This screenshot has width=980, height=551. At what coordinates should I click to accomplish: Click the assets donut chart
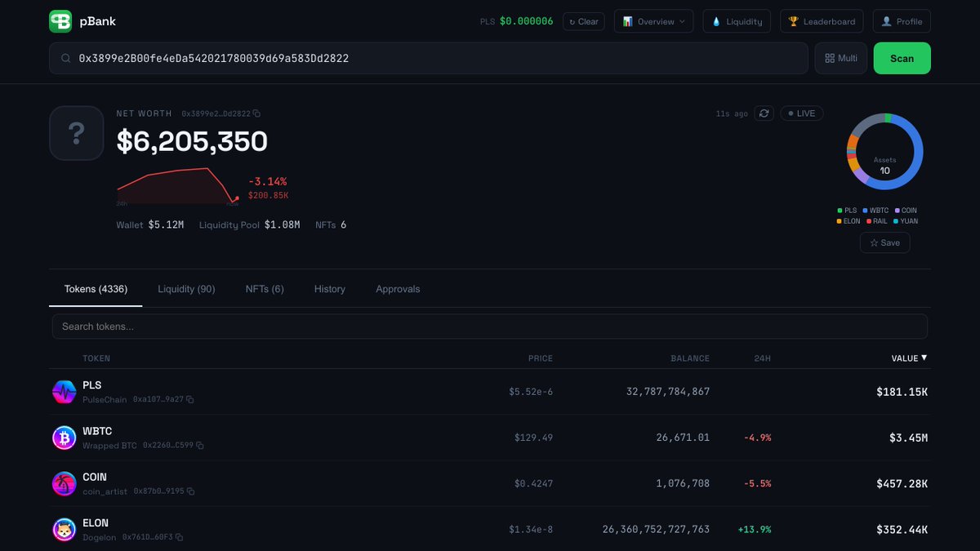pos(884,152)
